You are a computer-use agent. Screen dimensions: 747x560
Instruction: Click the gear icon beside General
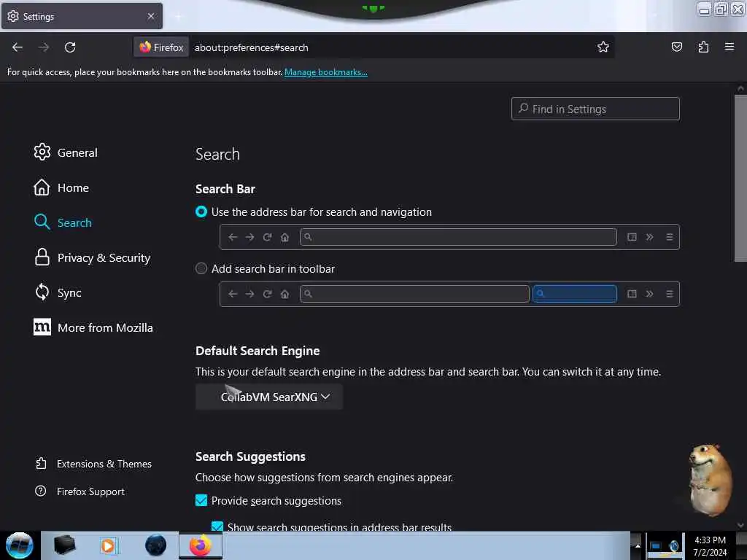42,152
